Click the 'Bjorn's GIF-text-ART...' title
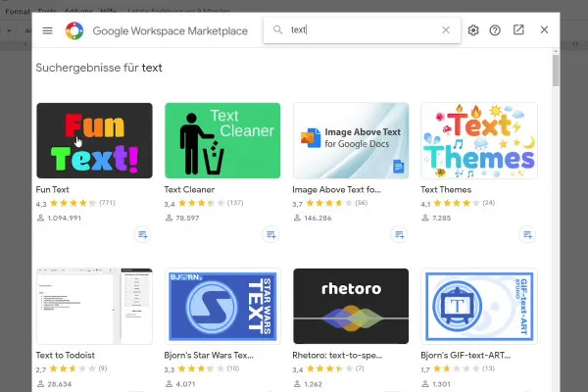 (x=465, y=355)
